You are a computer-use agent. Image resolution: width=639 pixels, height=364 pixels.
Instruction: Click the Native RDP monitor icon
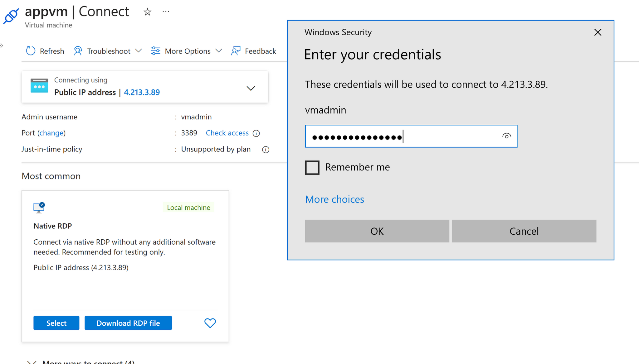38,207
